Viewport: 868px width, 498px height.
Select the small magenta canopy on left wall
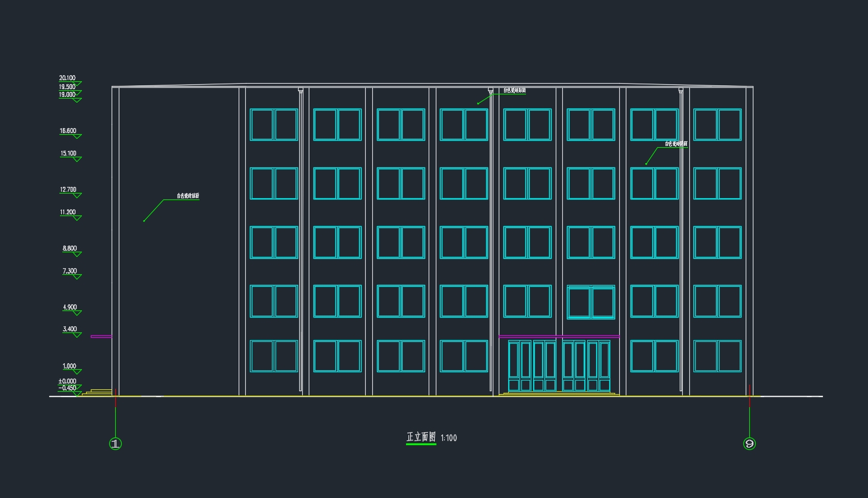[101, 337]
